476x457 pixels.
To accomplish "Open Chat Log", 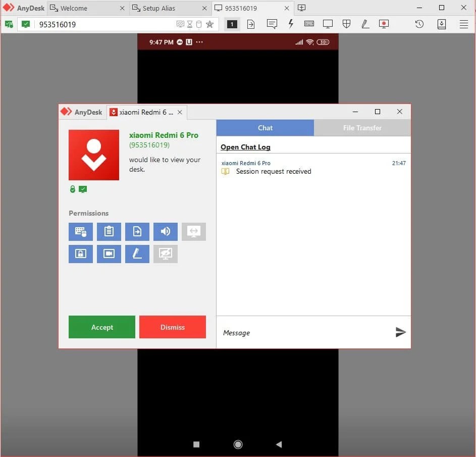I will point(245,147).
